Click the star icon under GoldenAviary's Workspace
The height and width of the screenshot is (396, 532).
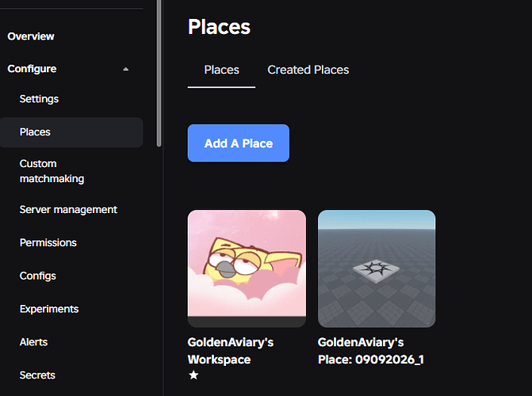tap(193, 375)
